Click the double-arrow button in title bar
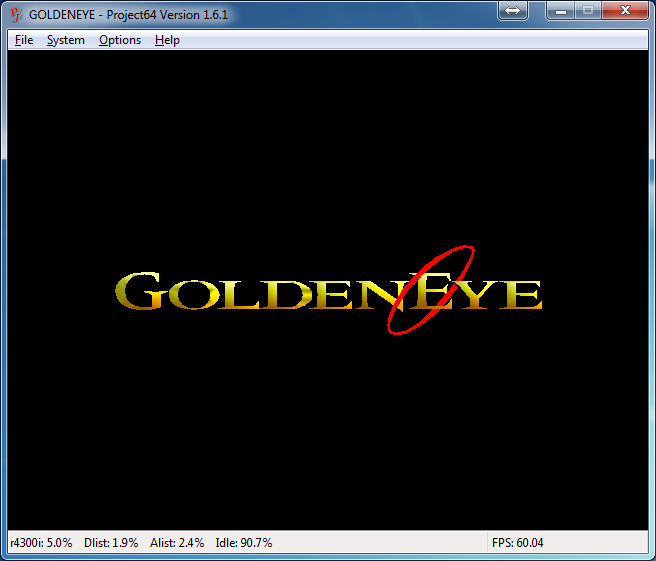 [x=512, y=10]
